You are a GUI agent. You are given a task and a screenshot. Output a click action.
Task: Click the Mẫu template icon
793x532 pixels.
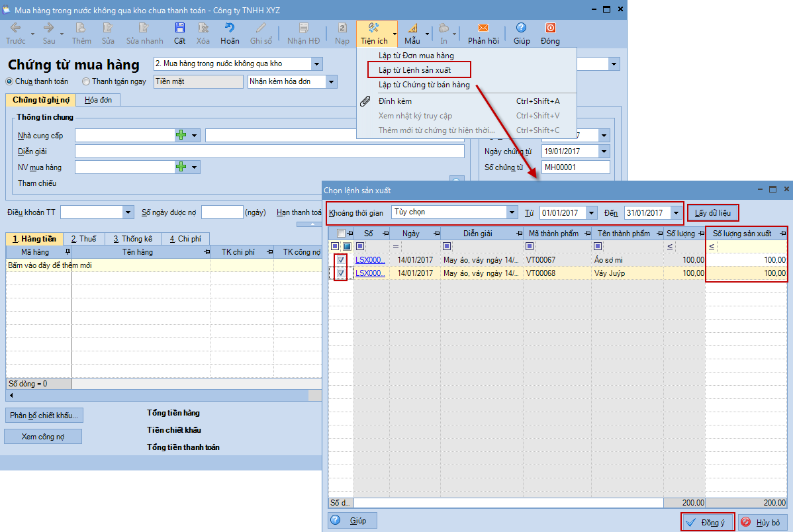coord(412,28)
